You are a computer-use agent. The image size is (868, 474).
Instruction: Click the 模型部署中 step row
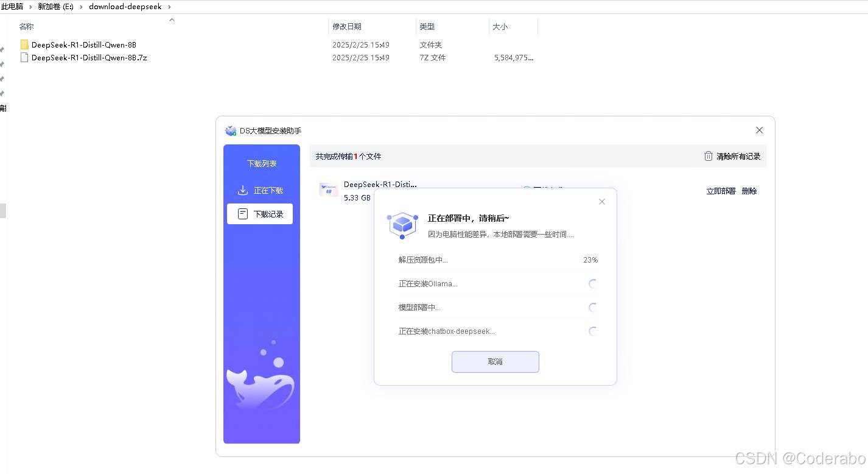pos(498,308)
